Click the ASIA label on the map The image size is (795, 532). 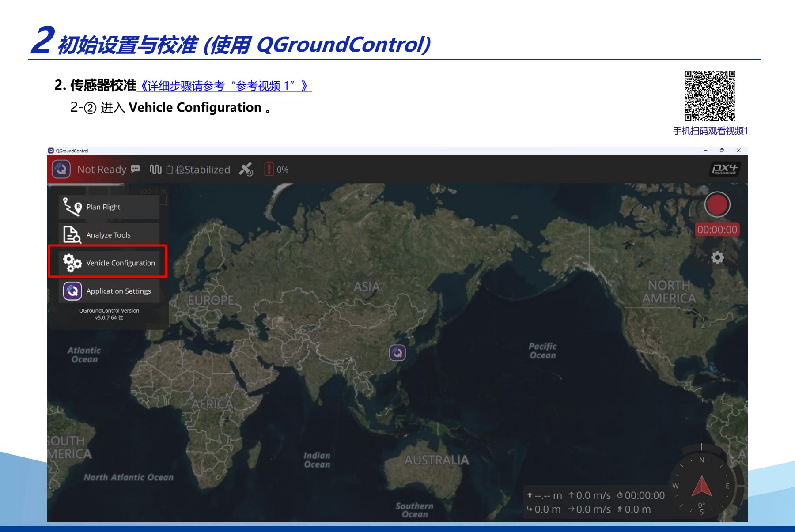367,287
